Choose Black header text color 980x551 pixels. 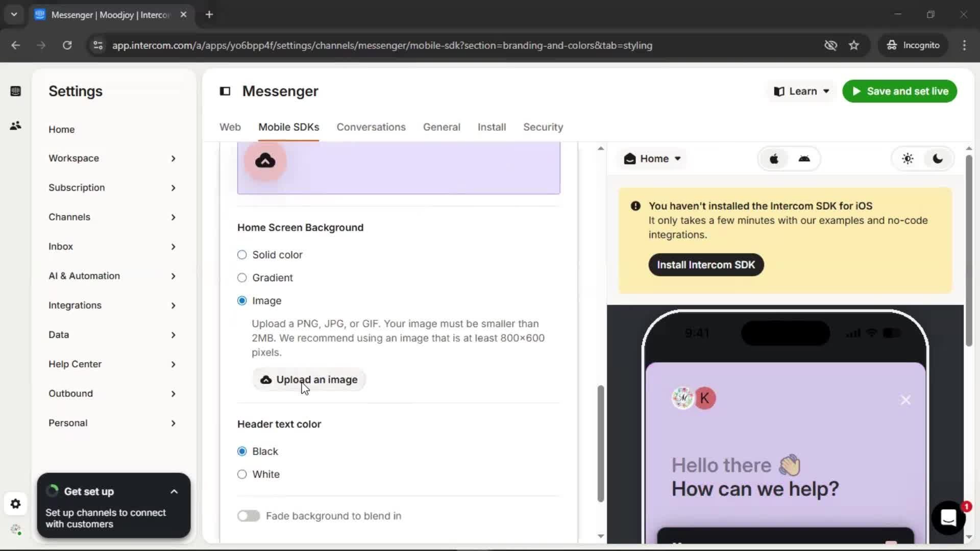click(x=242, y=451)
